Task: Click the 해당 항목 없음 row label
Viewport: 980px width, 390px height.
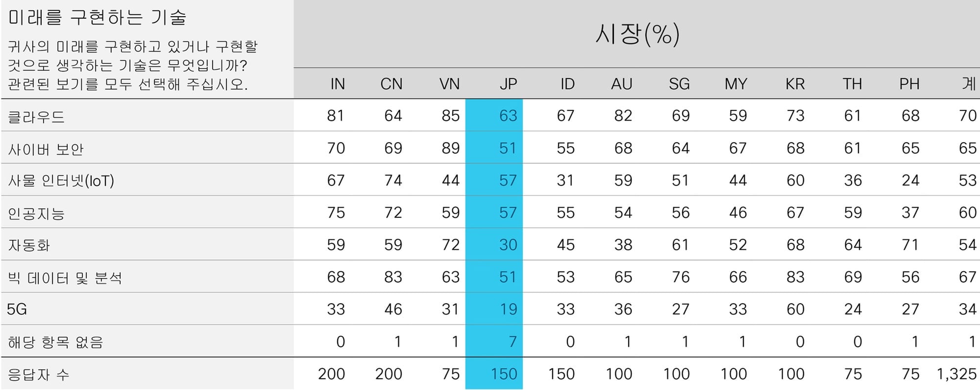Action: coord(55,342)
